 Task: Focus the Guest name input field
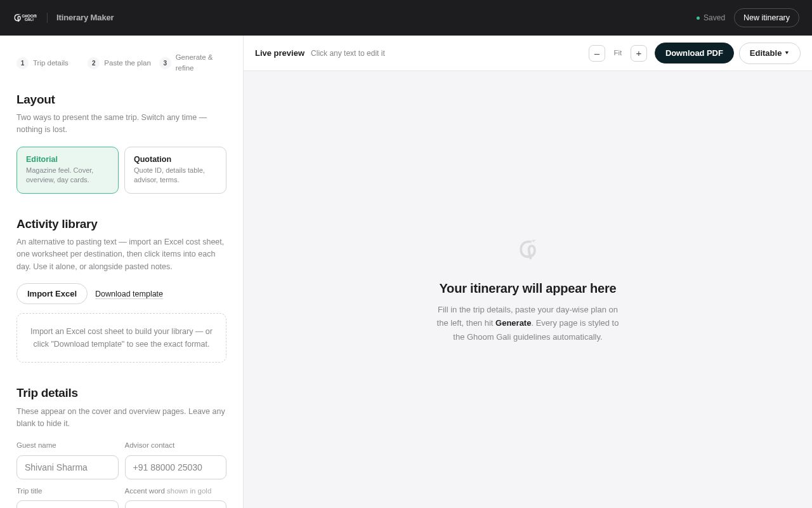coord(67,467)
